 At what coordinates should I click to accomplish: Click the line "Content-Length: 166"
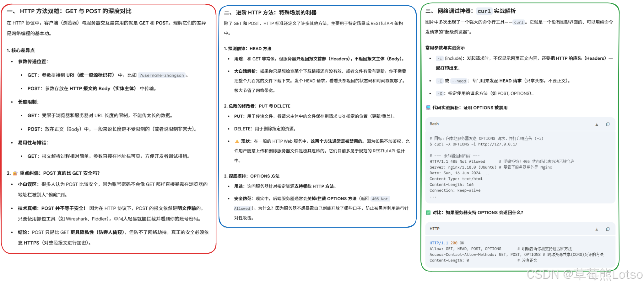(452, 185)
